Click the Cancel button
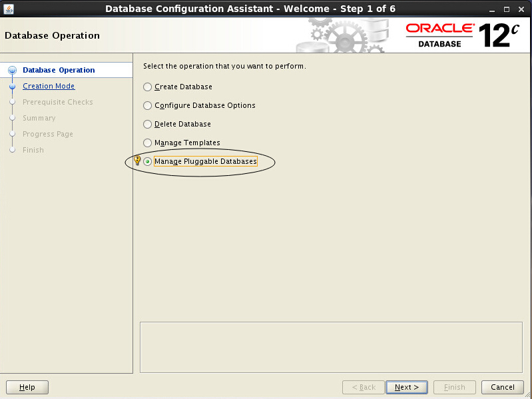 tap(503, 387)
